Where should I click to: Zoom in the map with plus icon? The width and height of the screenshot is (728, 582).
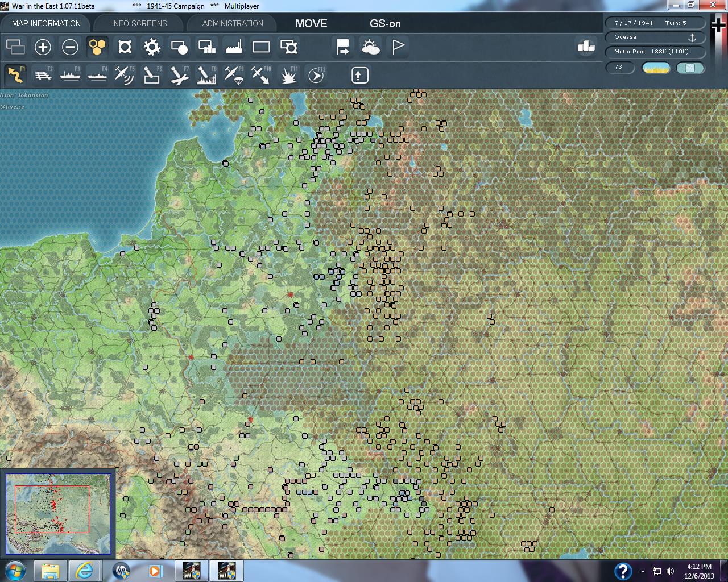pyautogui.click(x=43, y=47)
